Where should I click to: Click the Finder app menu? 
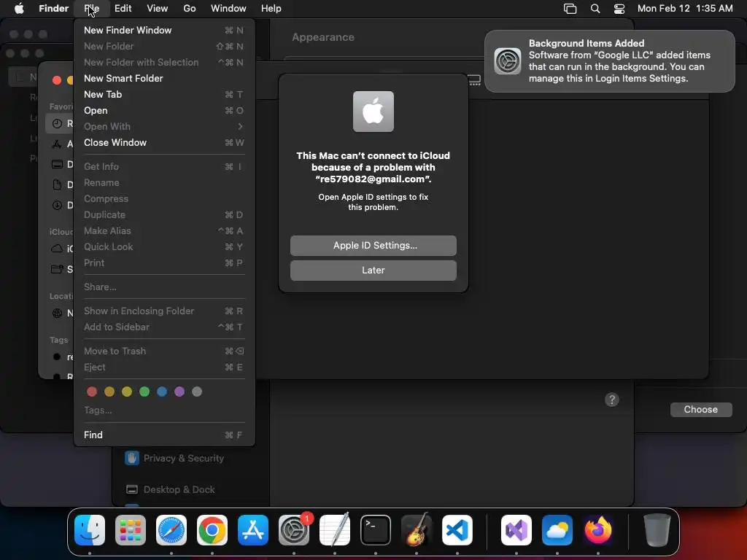coord(54,9)
